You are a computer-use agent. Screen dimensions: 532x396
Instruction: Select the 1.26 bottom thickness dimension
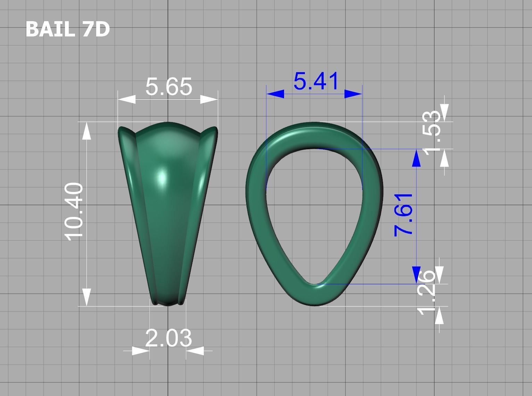pyautogui.click(x=427, y=292)
